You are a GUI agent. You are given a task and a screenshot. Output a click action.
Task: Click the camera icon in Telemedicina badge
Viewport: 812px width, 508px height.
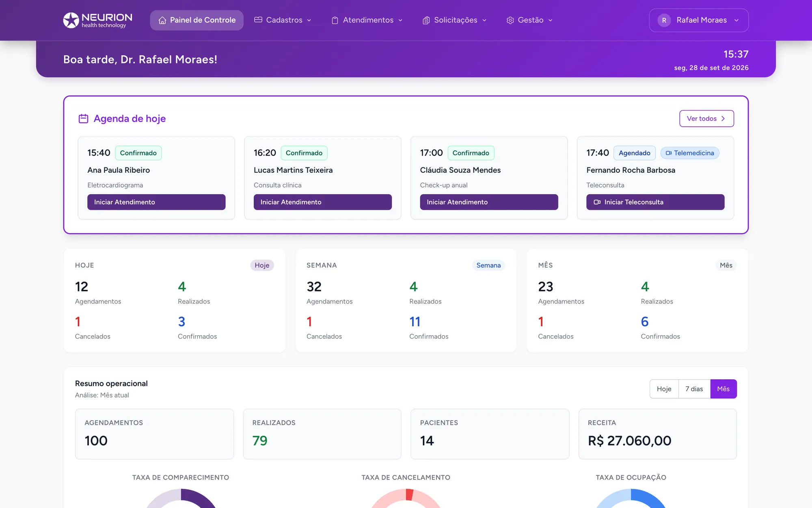669,153
